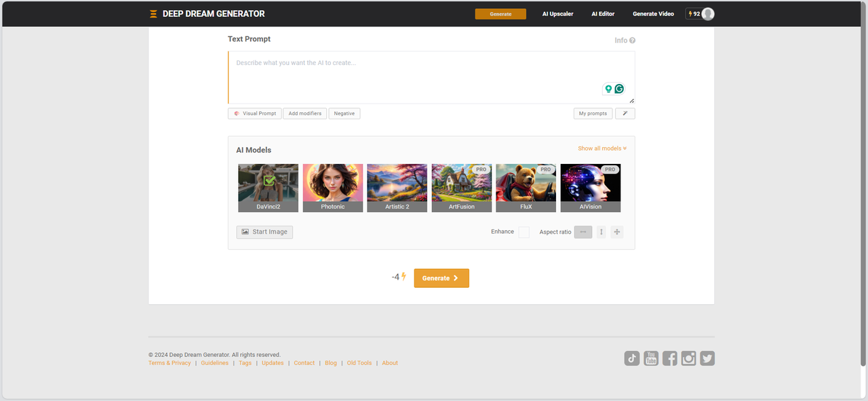Select the Artistic 2 model thumbnail
This screenshot has width=868, height=401.
coord(397,188)
